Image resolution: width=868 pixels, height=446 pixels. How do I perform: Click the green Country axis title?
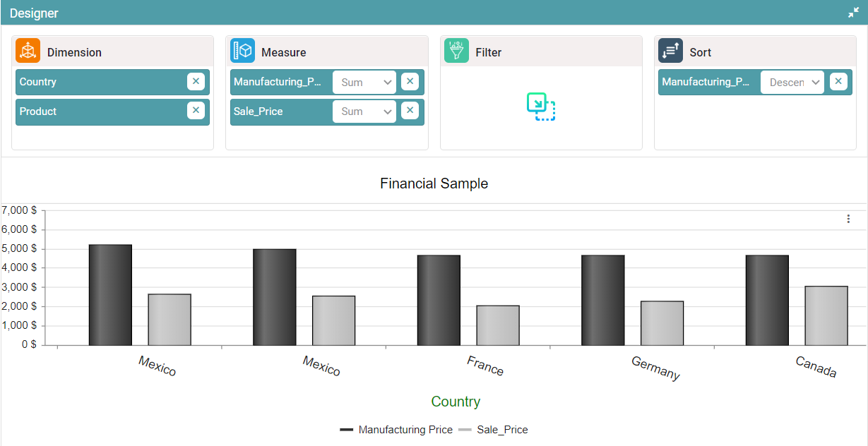456,402
